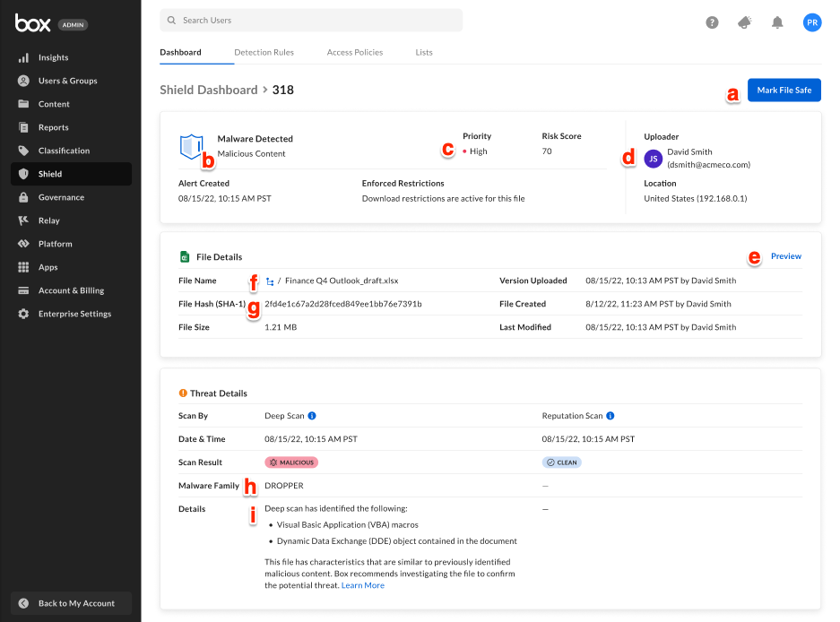Open the Lists tab

424,53
